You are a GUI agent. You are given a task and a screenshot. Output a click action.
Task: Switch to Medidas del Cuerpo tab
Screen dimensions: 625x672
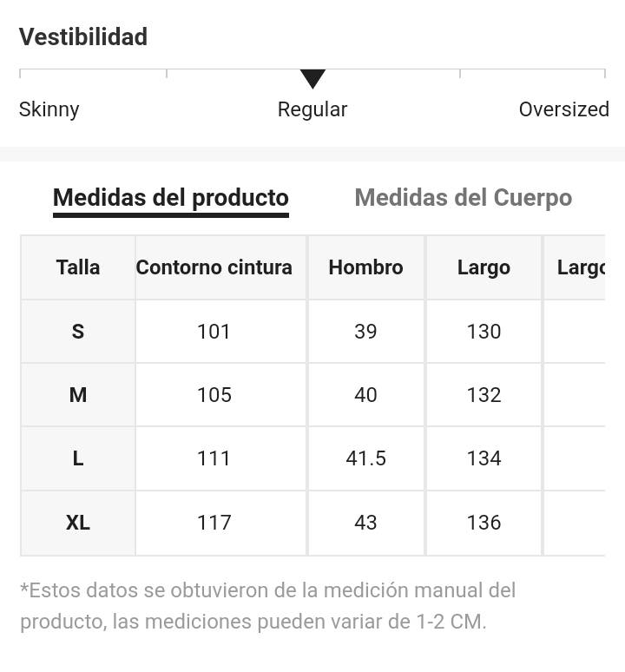click(x=463, y=198)
